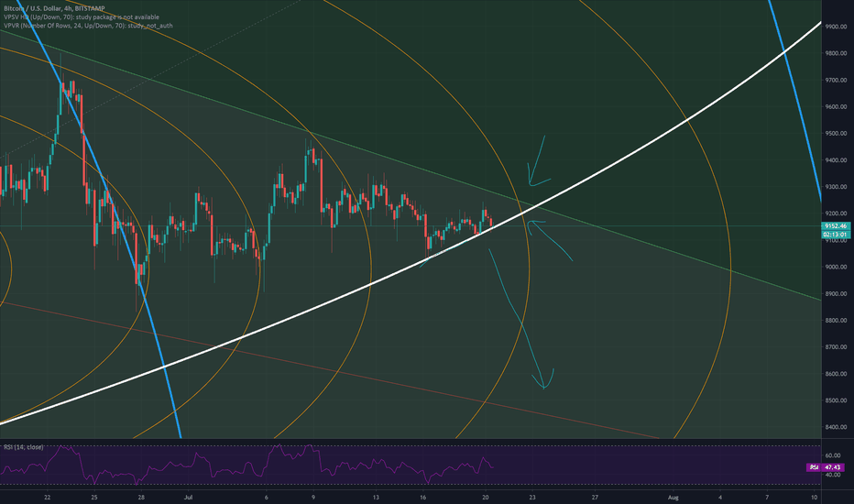
Task: Click the RSI scale label 60.00
Action: pos(833,455)
